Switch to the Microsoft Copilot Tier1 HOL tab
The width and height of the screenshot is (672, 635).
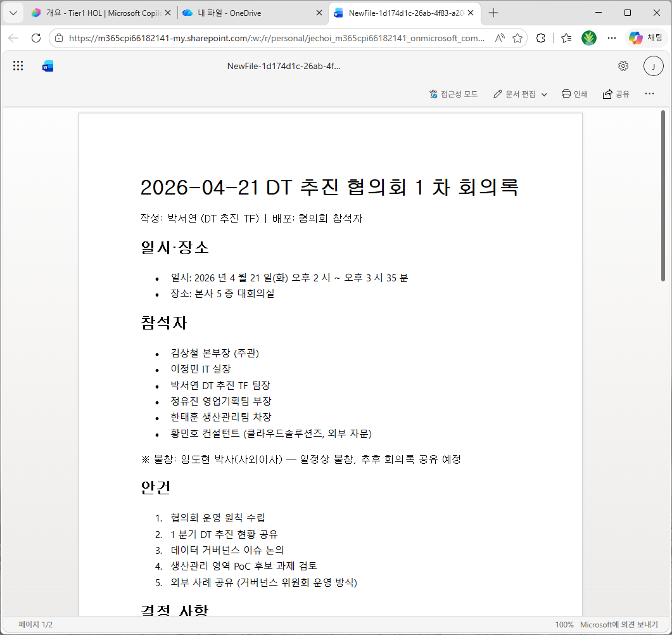point(97,13)
